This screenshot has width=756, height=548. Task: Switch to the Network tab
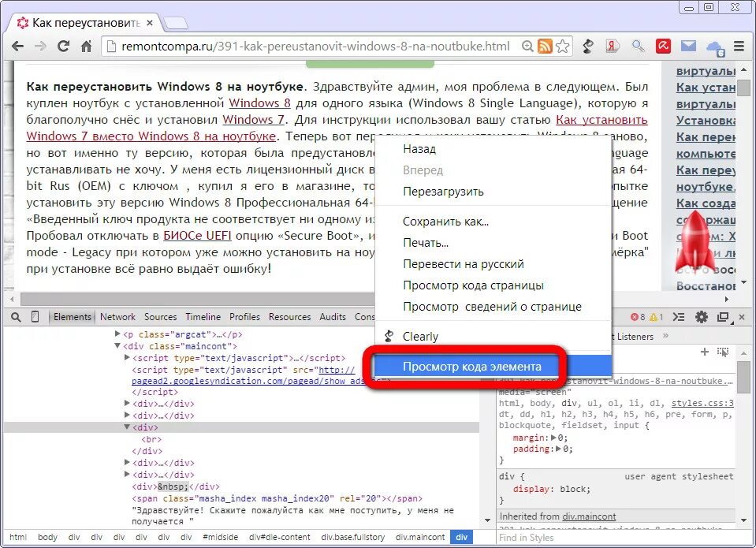[x=117, y=317]
